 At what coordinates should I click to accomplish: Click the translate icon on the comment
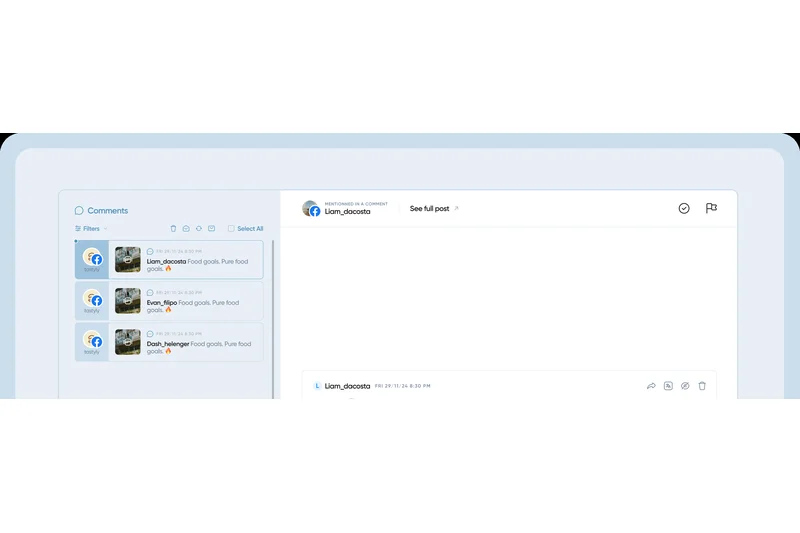coord(668,385)
